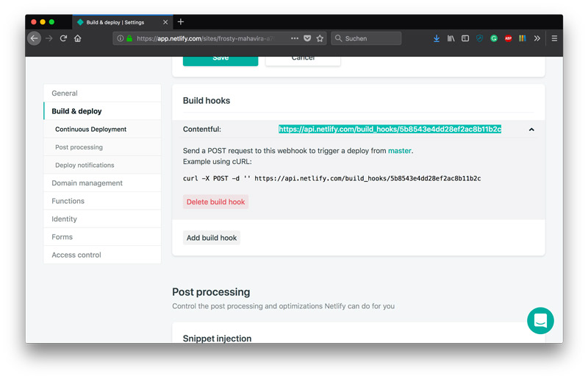Click the highlighted build hook URL
Screen dimensions: 588x379
[390, 130]
